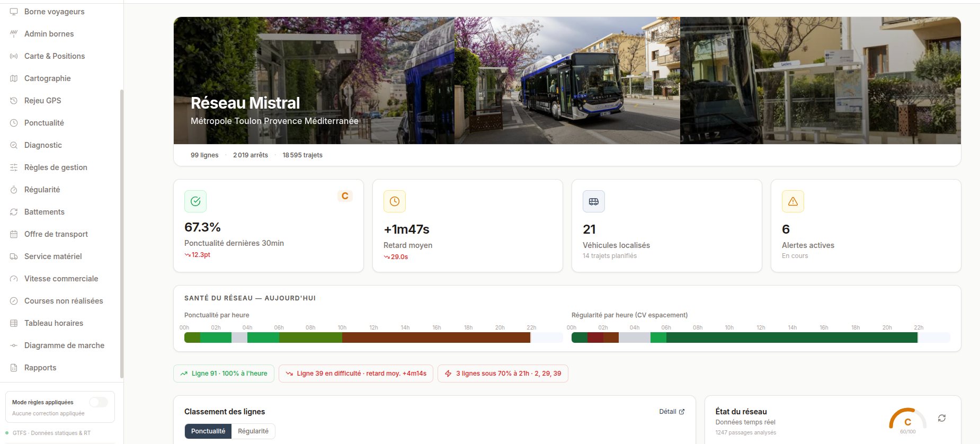Switch to the Ponctualité ranking tab

coord(208,431)
